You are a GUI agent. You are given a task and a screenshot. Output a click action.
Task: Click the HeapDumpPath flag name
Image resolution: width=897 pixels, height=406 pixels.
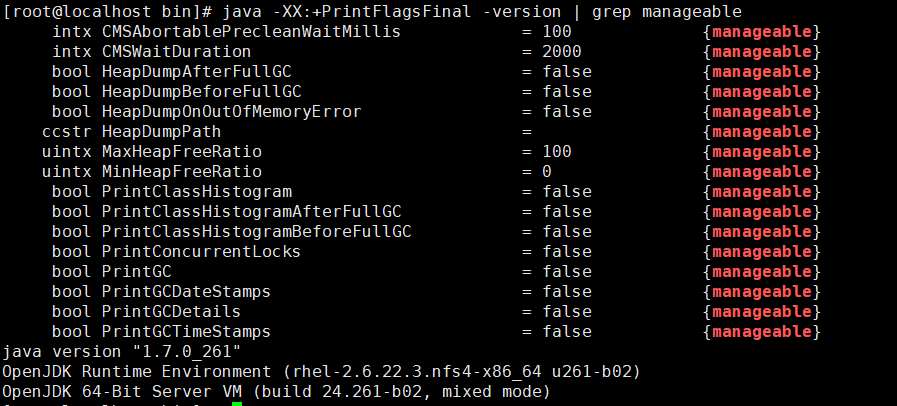point(161,132)
